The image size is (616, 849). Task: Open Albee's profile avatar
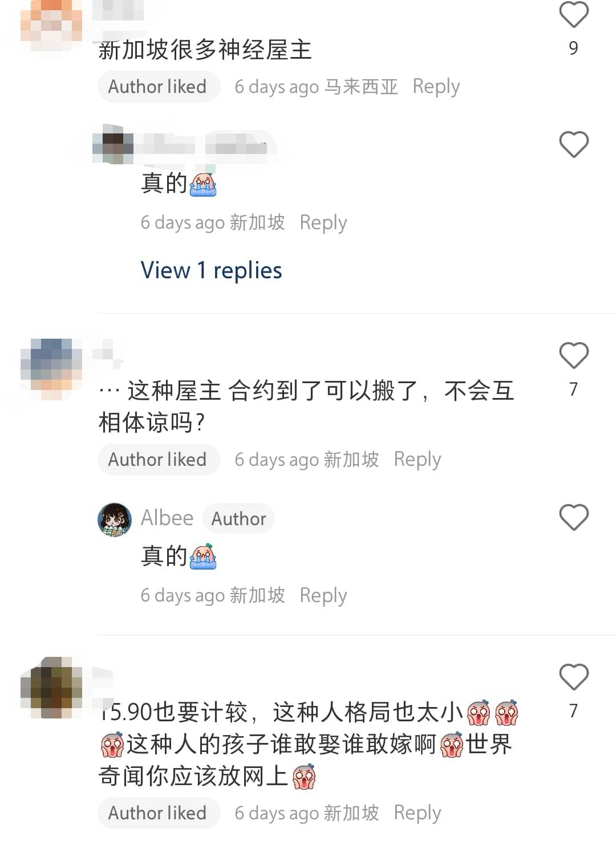pyautogui.click(x=115, y=520)
